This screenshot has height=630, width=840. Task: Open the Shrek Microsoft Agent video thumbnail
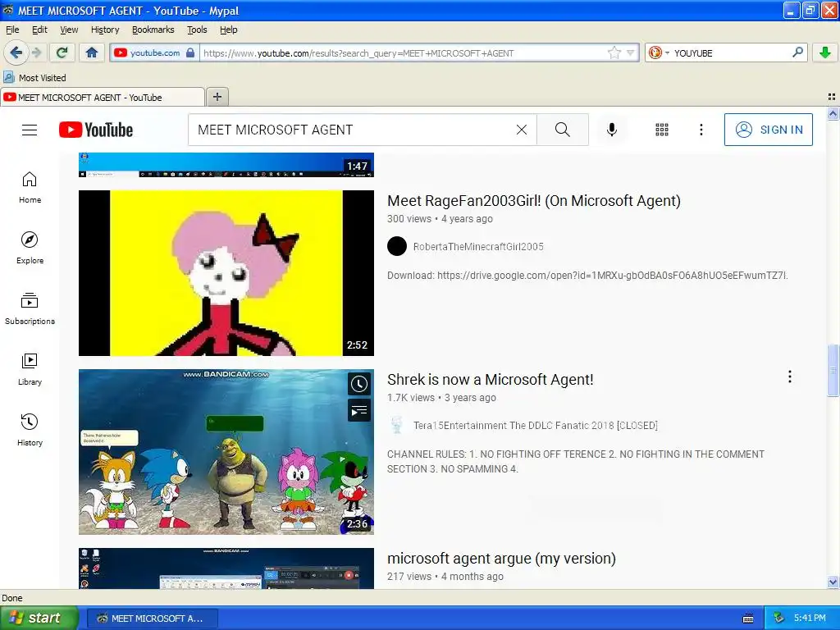(226, 452)
